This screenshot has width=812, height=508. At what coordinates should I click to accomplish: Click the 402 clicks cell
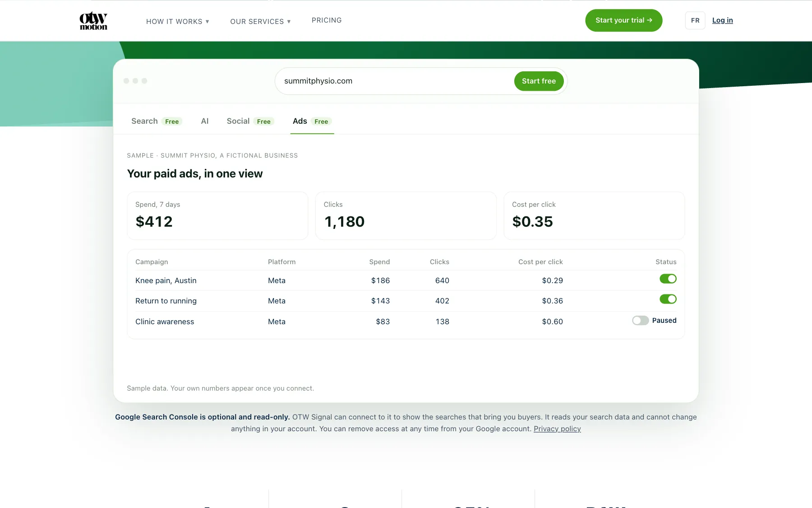click(x=442, y=301)
